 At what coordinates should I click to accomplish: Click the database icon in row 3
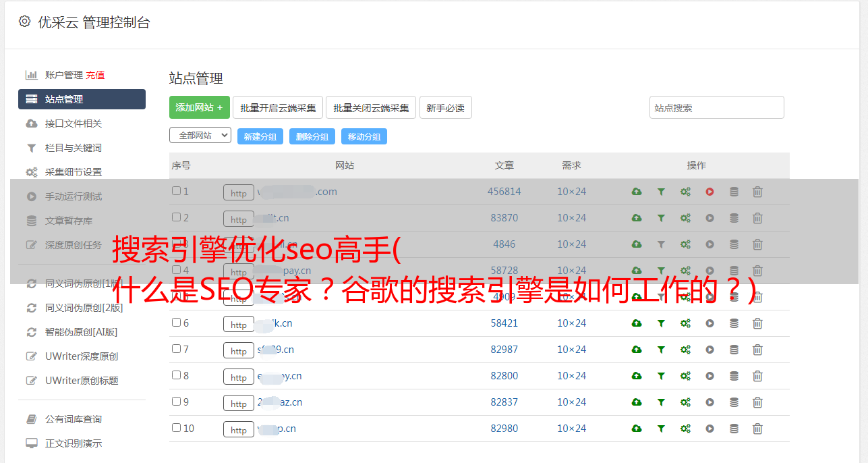coord(734,244)
